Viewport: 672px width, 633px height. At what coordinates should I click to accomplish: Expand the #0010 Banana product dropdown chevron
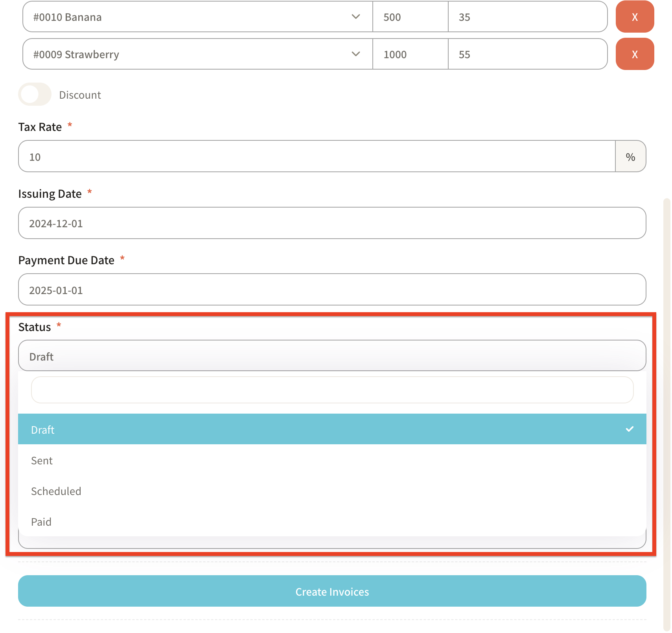click(x=355, y=17)
